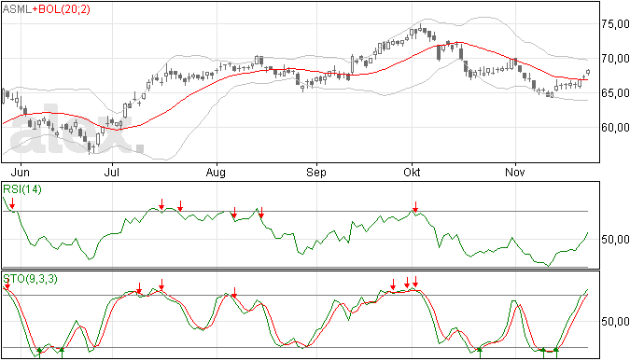Select the Nov month label
This screenshot has height=361, width=644.
tap(515, 172)
